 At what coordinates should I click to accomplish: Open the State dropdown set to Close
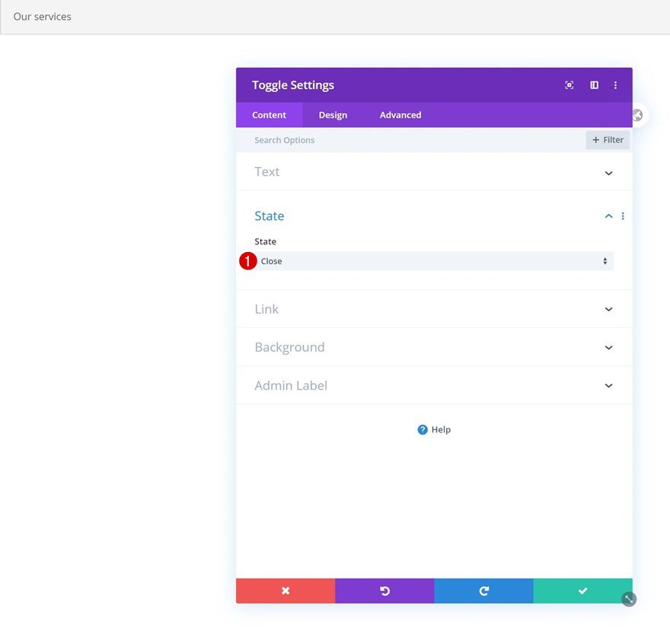point(434,260)
